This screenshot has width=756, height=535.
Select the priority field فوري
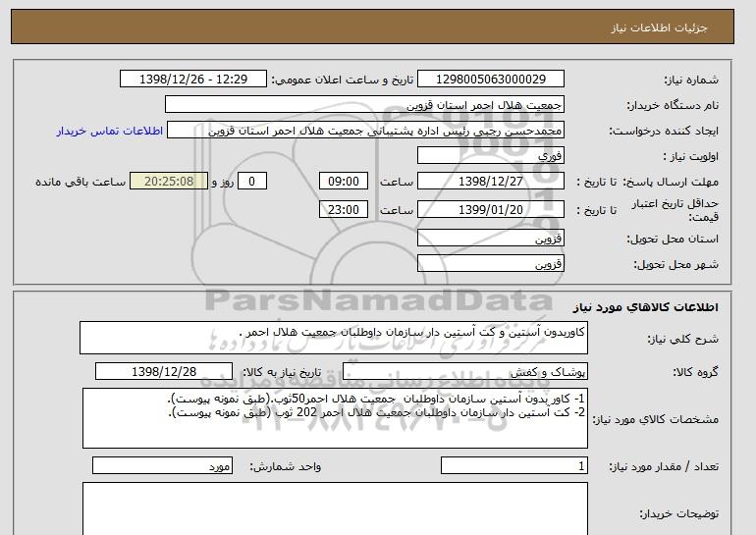[490, 156]
